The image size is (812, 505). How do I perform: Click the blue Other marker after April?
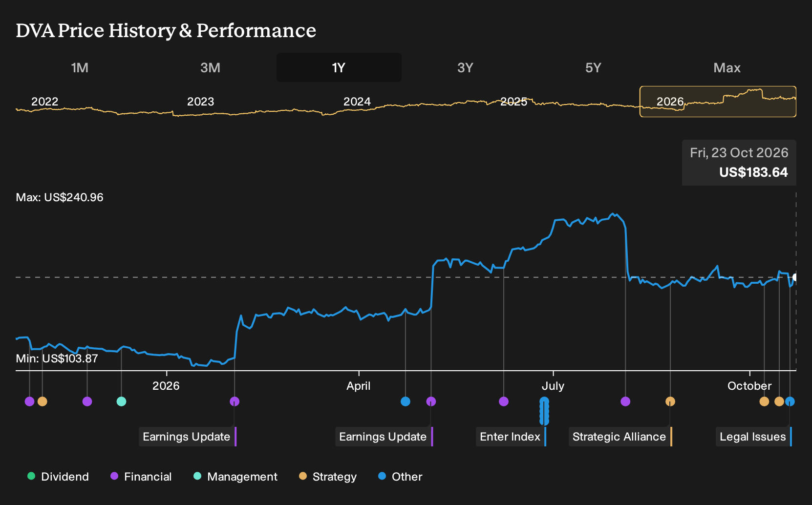pyautogui.click(x=406, y=401)
